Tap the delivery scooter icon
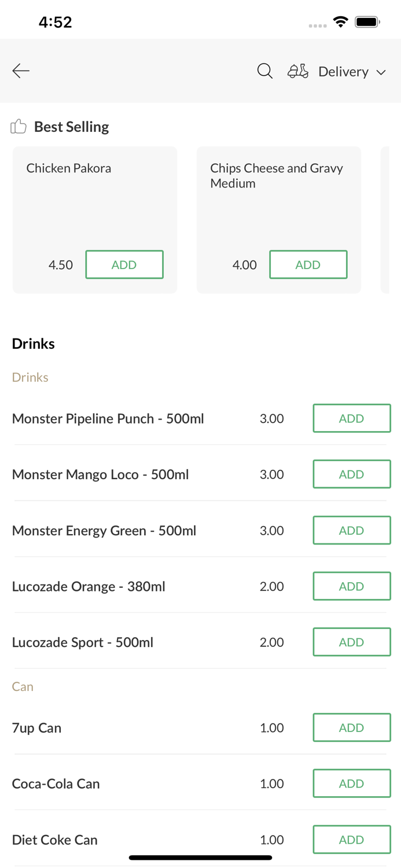The width and height of the screenshot is (401, 868). tap(298, 71)
